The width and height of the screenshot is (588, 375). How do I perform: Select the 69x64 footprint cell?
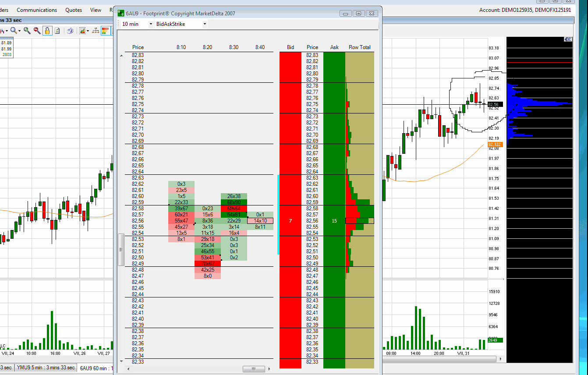pyautogui.click(x=234, y=209)
